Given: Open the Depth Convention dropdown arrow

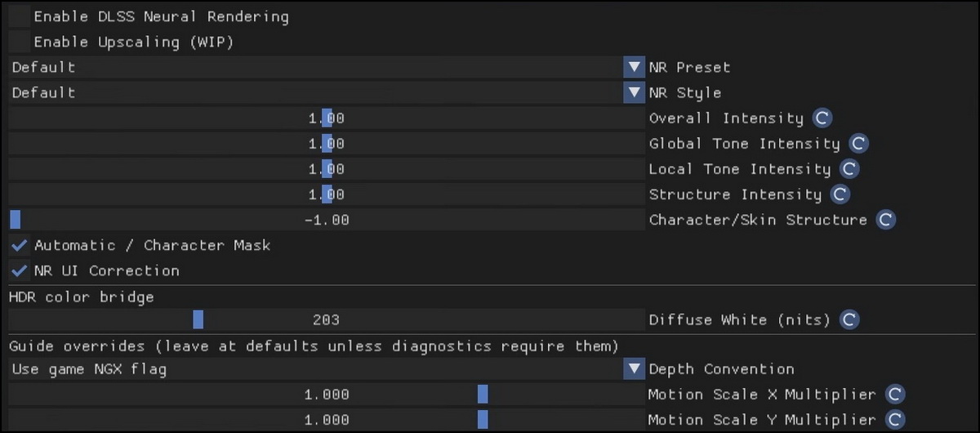Looking at the screenshot, I should [x=635, y=369].
